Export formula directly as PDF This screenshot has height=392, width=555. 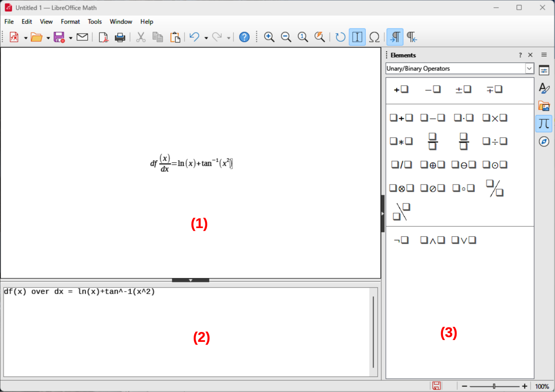pos(103,37)
